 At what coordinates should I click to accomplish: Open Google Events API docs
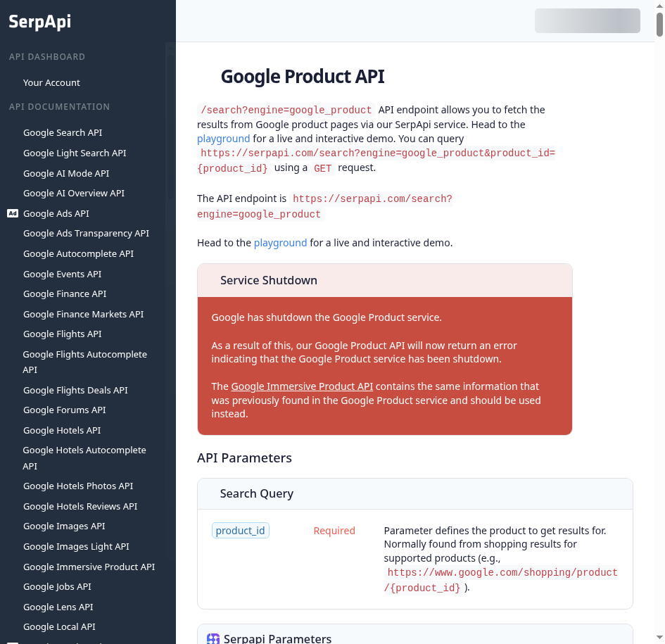pyautogui.click(x=63, y=274)
